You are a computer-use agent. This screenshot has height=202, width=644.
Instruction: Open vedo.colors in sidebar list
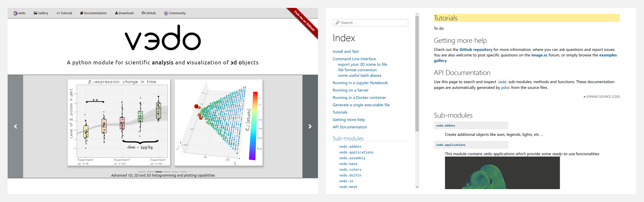point(350,170)
